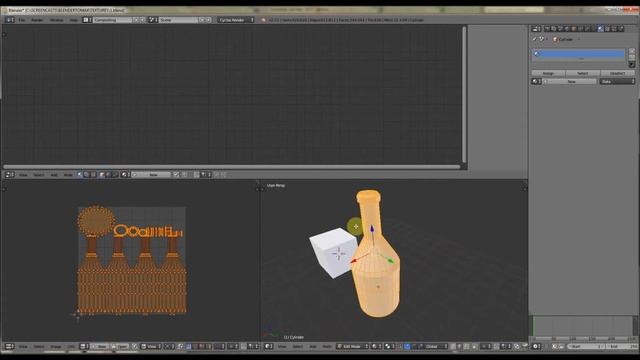Click the Assign button
The width and height of the screenshot is (640, 360).
(x=548, y=73)
